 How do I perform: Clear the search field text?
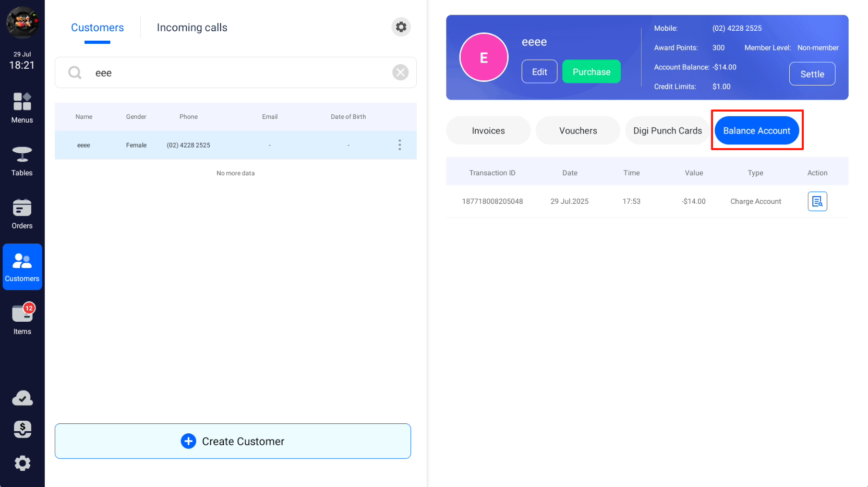401,72
